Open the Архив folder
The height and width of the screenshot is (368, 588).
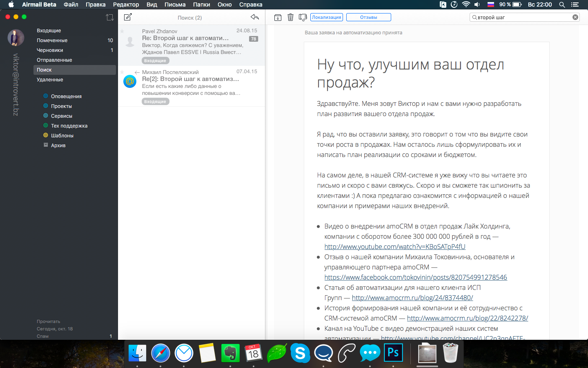58,146
